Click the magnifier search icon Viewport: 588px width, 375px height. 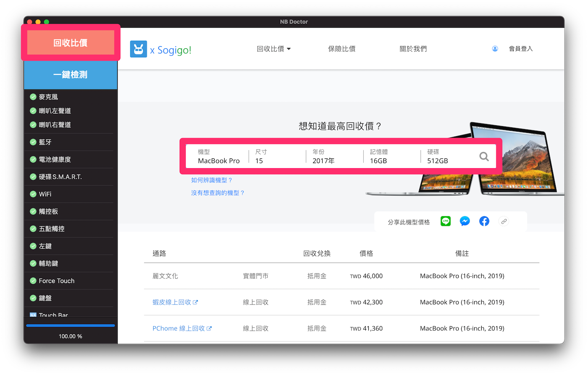pos(484,157)
